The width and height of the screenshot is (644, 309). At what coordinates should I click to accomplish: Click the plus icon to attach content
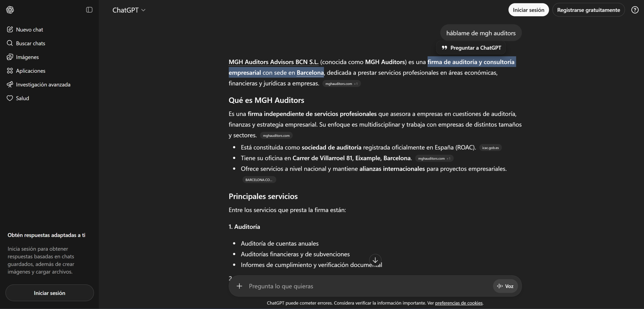239,286
